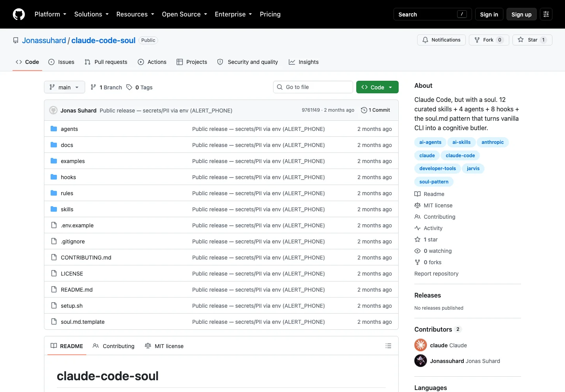Open the Activity link in About

click(x=428, y=228)
